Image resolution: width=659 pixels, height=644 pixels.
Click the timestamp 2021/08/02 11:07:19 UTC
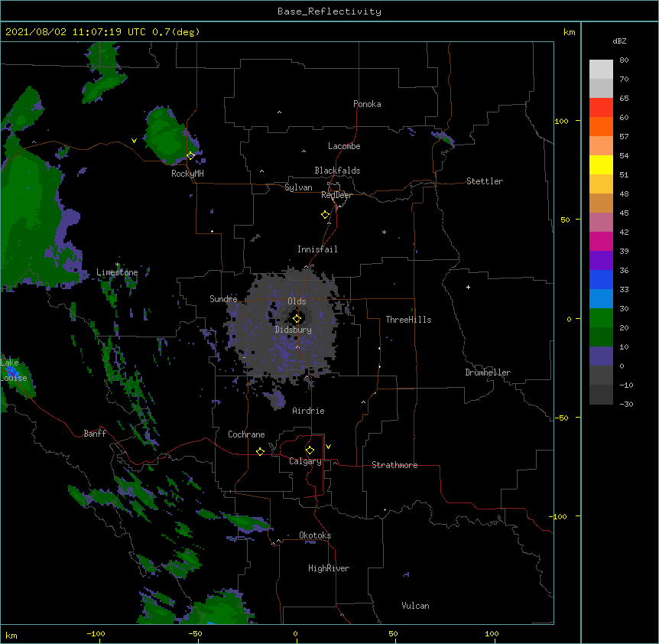(76, 32)
